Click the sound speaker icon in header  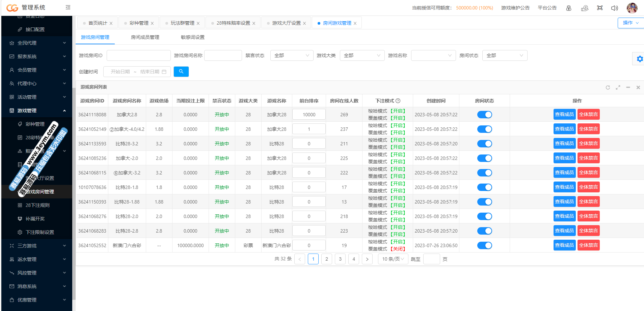point(614,8)
